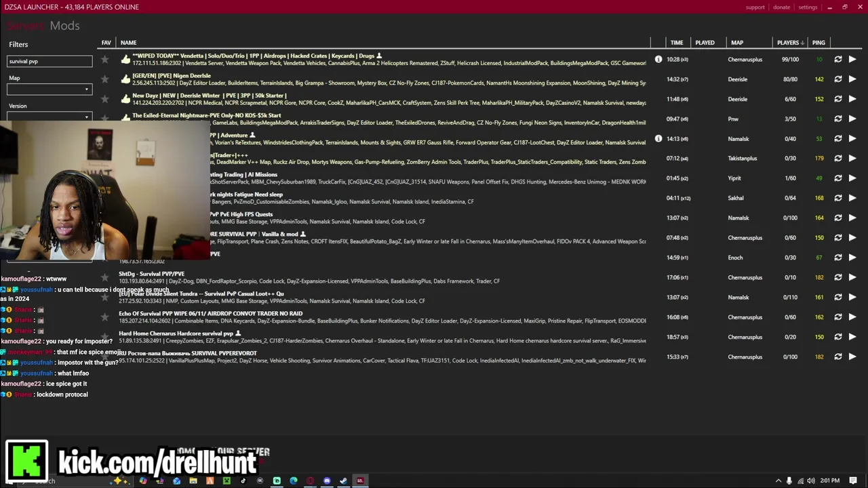Open the Map filter dropdown
Screen dimensions: 868x488
[x=50, y=89]
